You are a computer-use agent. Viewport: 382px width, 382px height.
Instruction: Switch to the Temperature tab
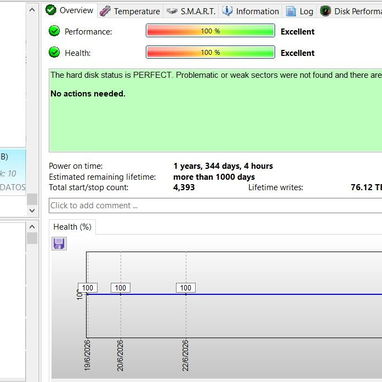[x=130, y=11]
